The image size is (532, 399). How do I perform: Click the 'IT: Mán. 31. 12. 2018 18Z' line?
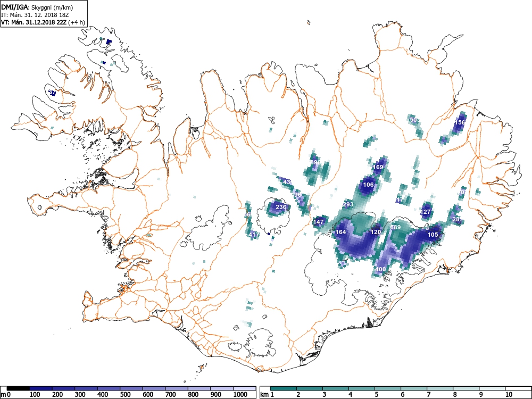[34, 15]
